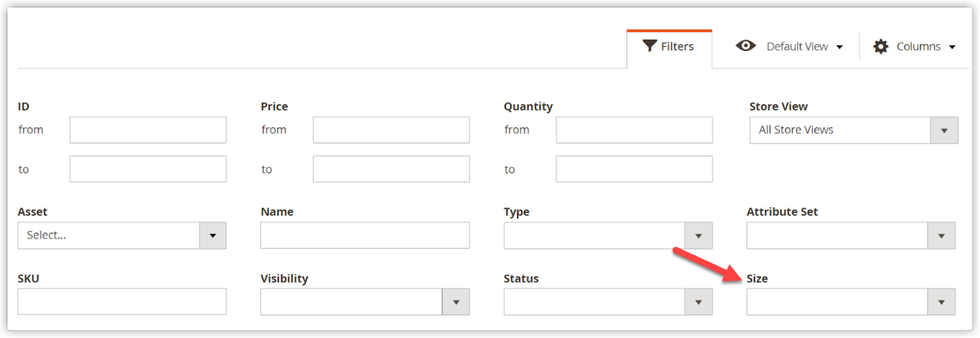Open the Type filter dropdown

pos(607,235)
